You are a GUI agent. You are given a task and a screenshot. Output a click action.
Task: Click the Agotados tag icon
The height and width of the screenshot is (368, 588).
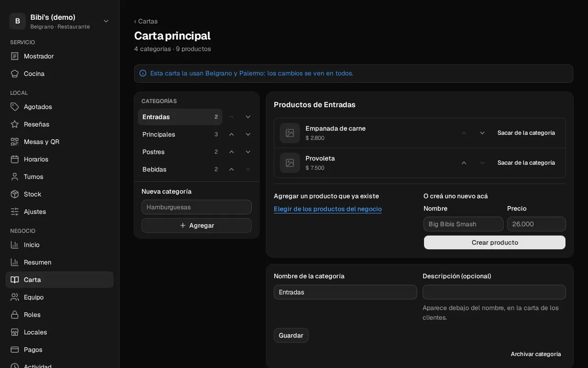pos(15,107)
